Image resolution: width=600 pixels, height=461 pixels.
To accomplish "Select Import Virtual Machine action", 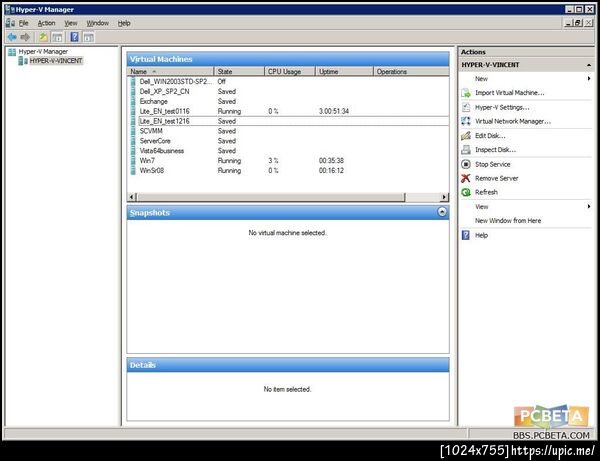I will click(x=509, y=93).
